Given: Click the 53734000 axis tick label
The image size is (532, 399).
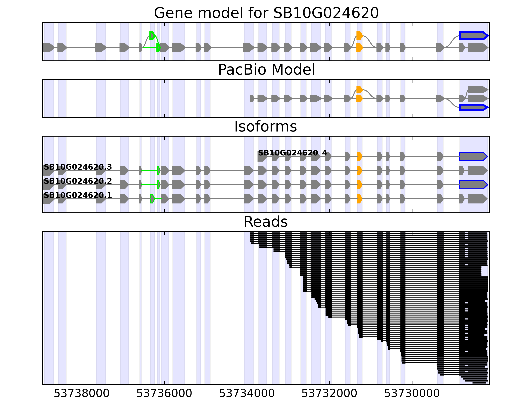Looking at the screenshot, I should pos(247,394).
